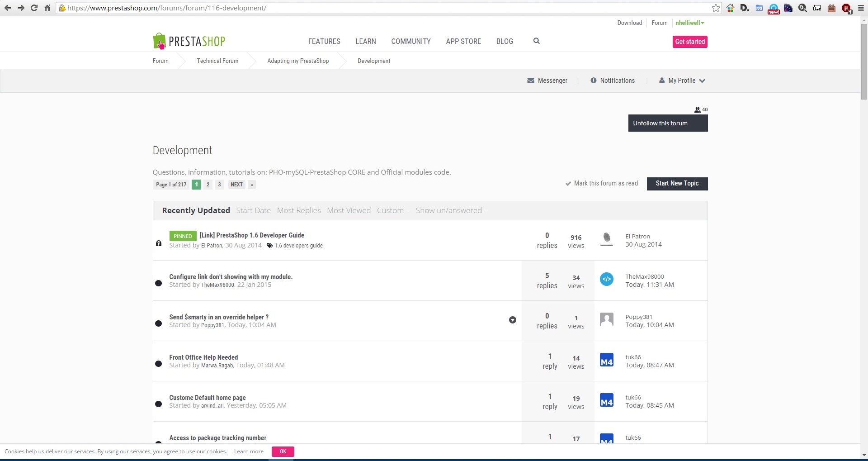
Task: Open the Download link in the top bar
Action: click(630, 23)
